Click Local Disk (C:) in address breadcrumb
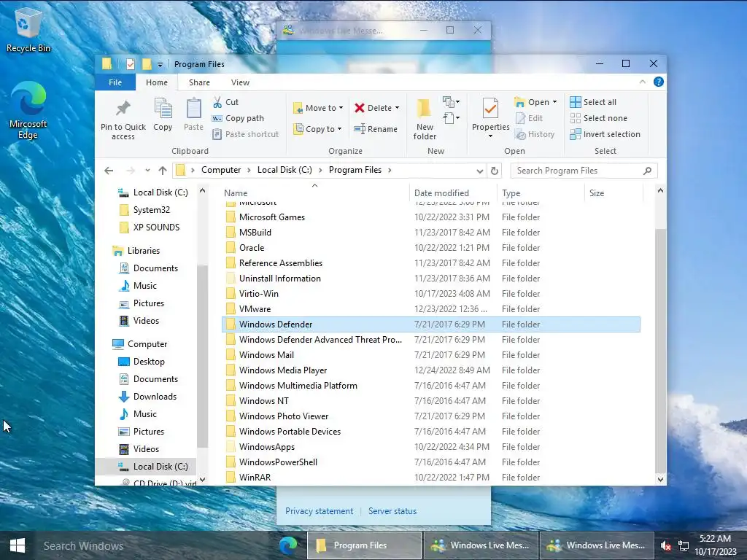The height and width of the screenshot is (560, 747). point(285,170)
